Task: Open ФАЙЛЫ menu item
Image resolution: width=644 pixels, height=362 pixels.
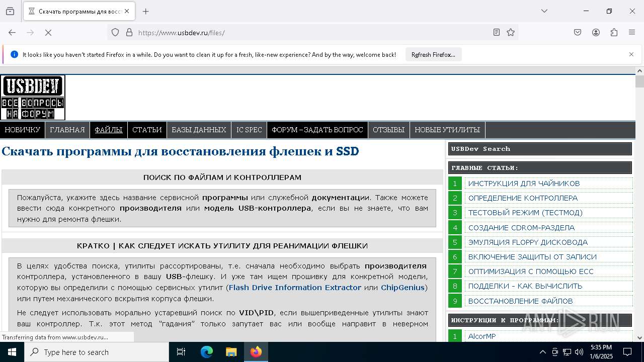Action: (109, 130)
